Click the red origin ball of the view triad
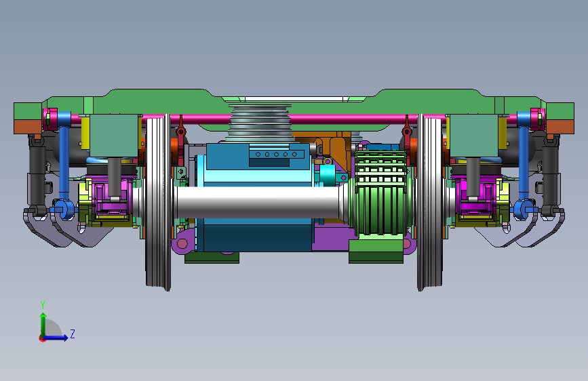 click(x=42, y=338)
